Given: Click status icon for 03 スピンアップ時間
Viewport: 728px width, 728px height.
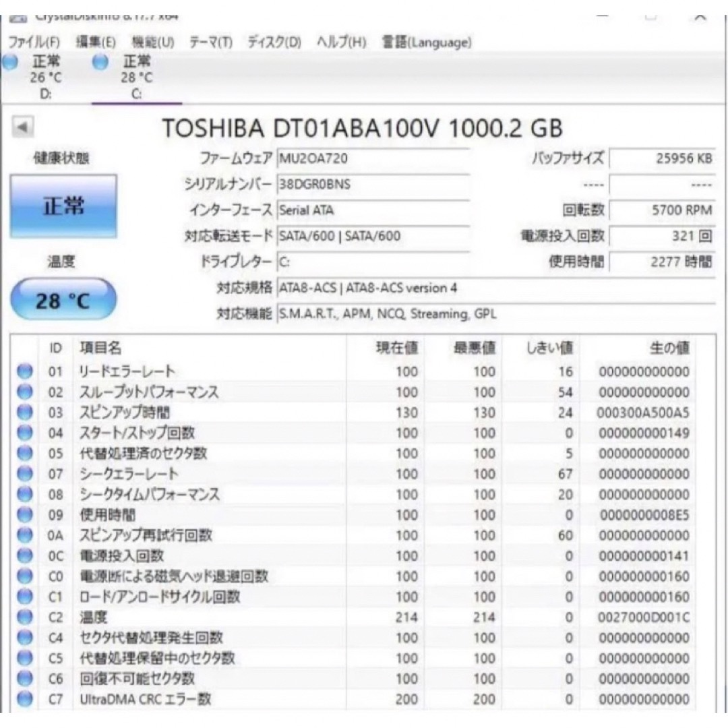Looking at the screenshot, I should [x=25, y=413].
